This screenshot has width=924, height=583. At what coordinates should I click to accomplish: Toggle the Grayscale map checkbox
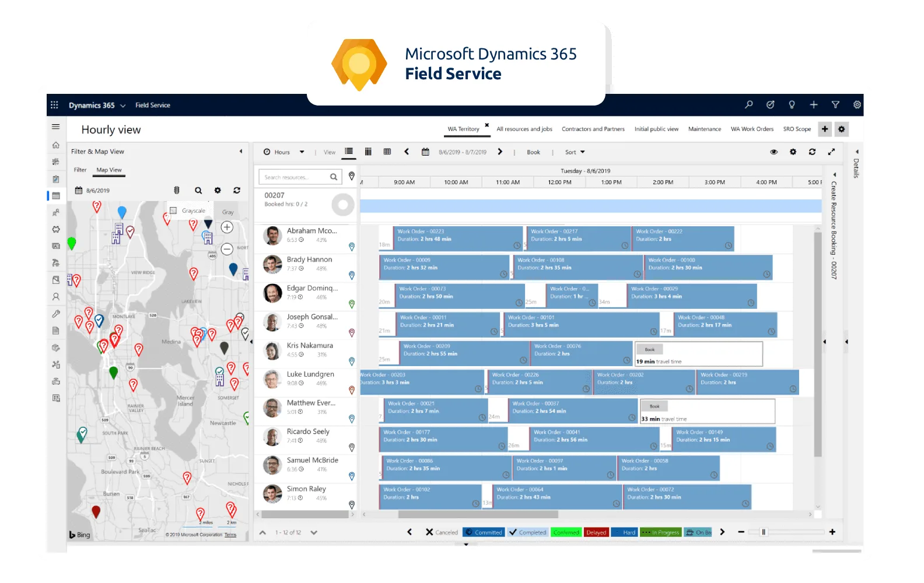coord(173,210)
